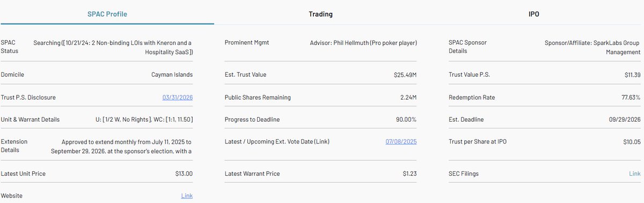Open the Trading tab
This screenshot has height=203, width=644.
[x=321, y=14]
